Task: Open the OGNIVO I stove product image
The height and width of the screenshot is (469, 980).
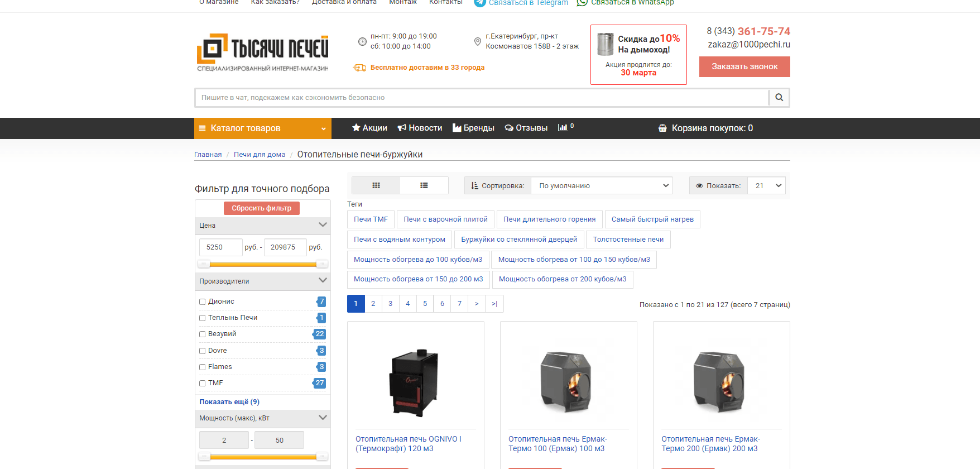Action: coord(415,383)
